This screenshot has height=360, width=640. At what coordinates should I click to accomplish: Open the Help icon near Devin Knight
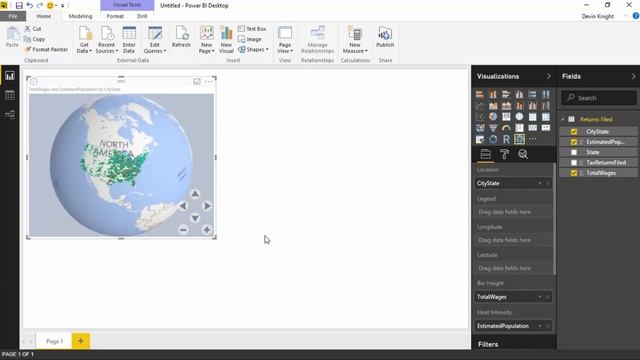636,16
